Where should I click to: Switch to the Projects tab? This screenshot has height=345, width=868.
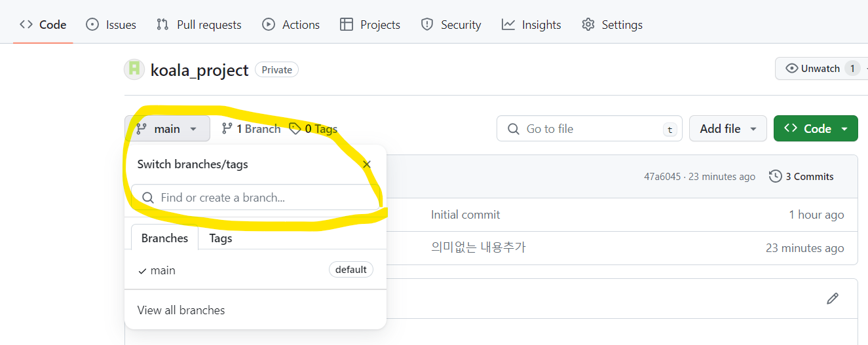tap(370, 25)
